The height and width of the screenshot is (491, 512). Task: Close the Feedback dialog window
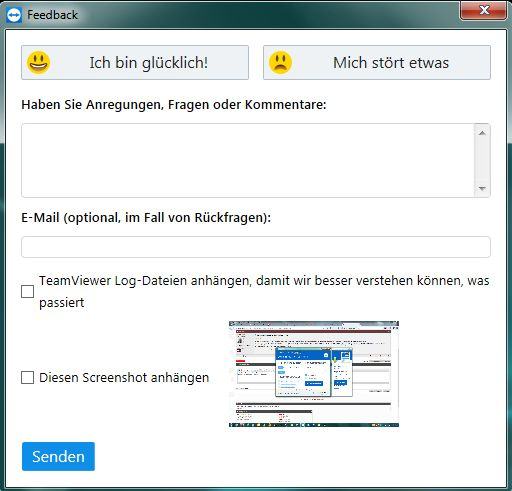click(483, 11)
